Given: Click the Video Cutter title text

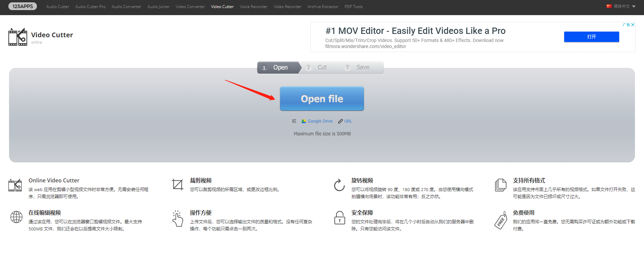Looking at the screenshot, I should [x=52, y=35].
